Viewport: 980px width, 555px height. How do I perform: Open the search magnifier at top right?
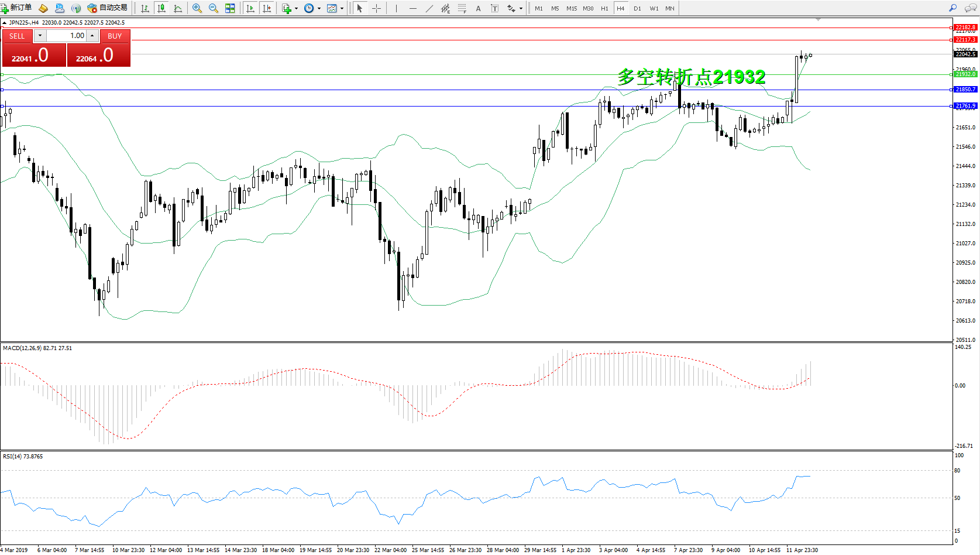pos(953,8)
